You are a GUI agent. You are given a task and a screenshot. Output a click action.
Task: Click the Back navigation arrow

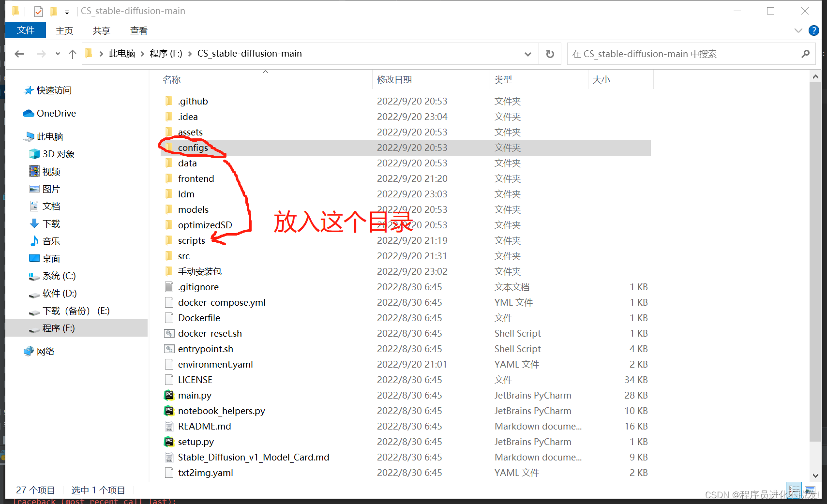(19, 54)
